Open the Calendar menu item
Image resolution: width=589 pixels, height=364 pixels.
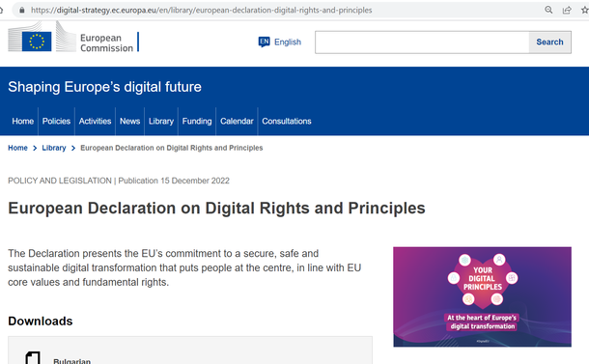pyautogui.click(x=237, y=122)
